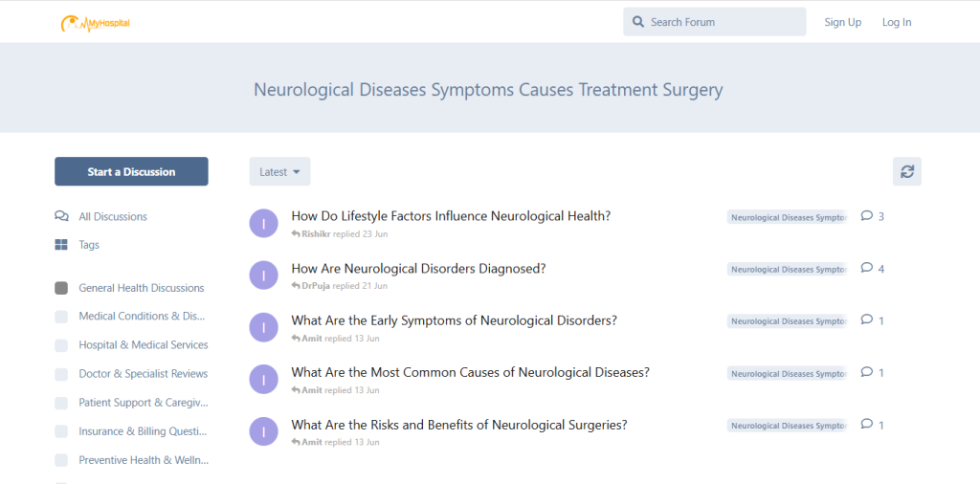Open Medical Conditions category in sidebar
This screenshot has height=484, width=980.
coord(142,317)
